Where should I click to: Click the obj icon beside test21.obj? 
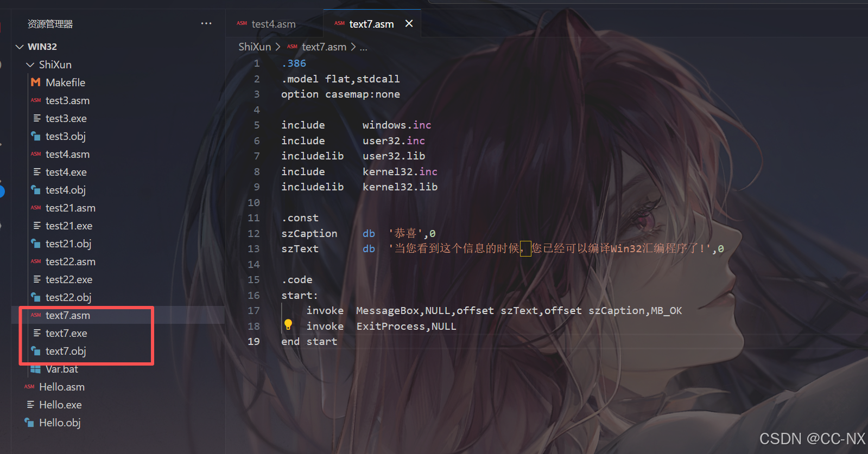coord(36,244)
